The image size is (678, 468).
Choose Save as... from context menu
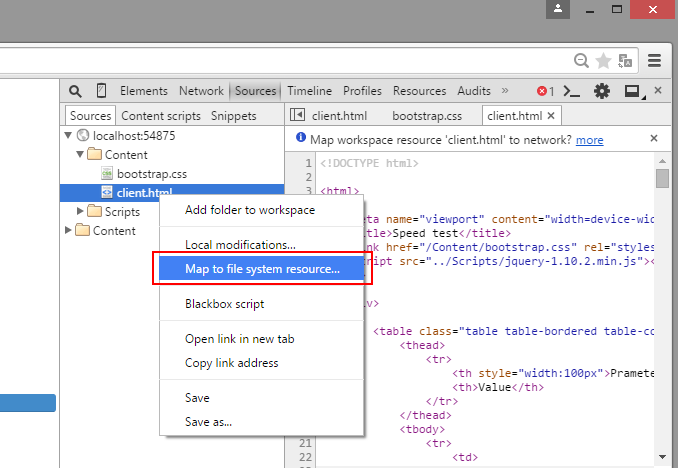point(262,422)
